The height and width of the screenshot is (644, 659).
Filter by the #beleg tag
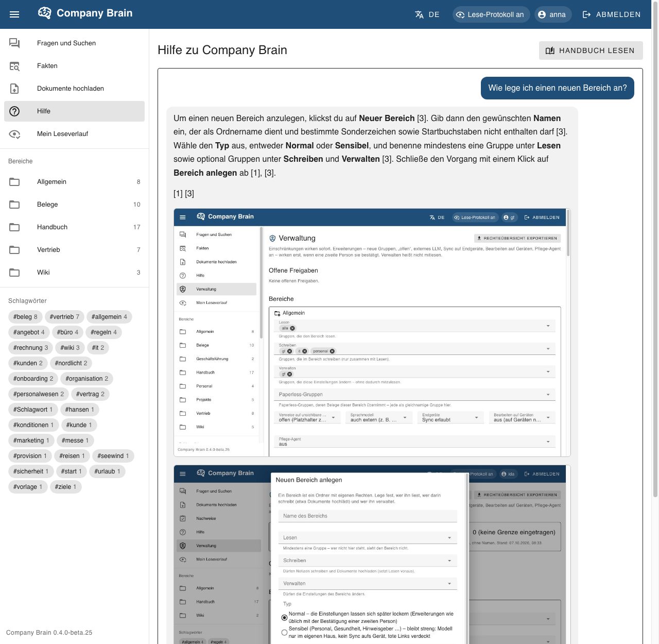point(25,317)
